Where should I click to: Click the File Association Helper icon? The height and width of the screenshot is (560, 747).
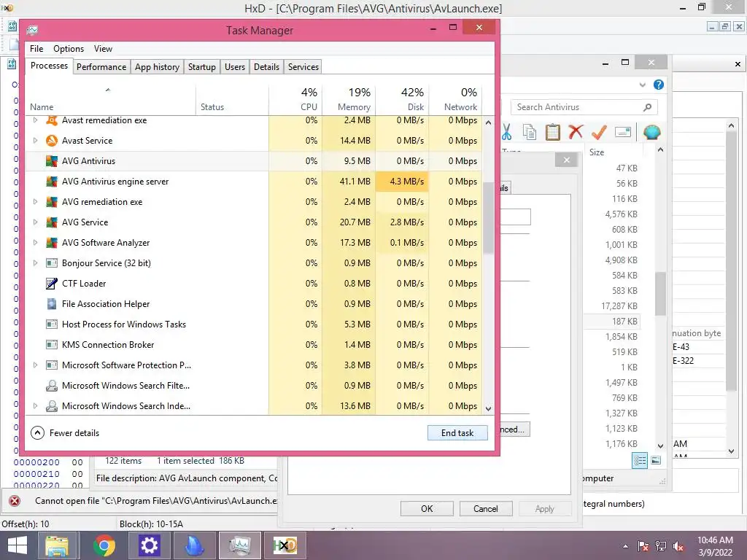(52, 304)
